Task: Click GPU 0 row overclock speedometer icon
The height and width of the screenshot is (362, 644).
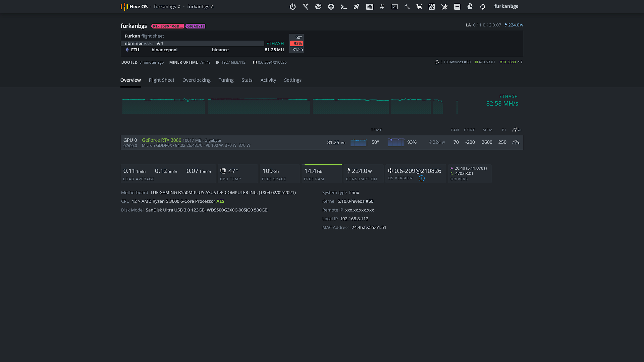Action: coord(516,142)
